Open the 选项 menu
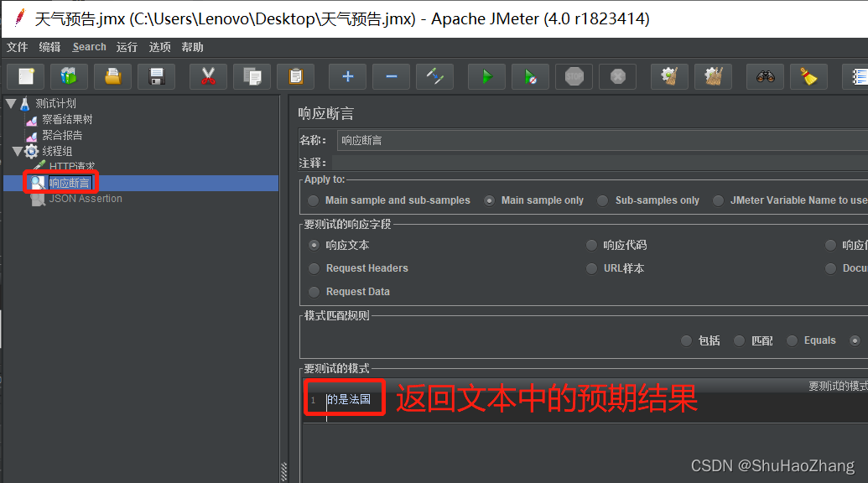868x483 pixels. coord(159,47)
